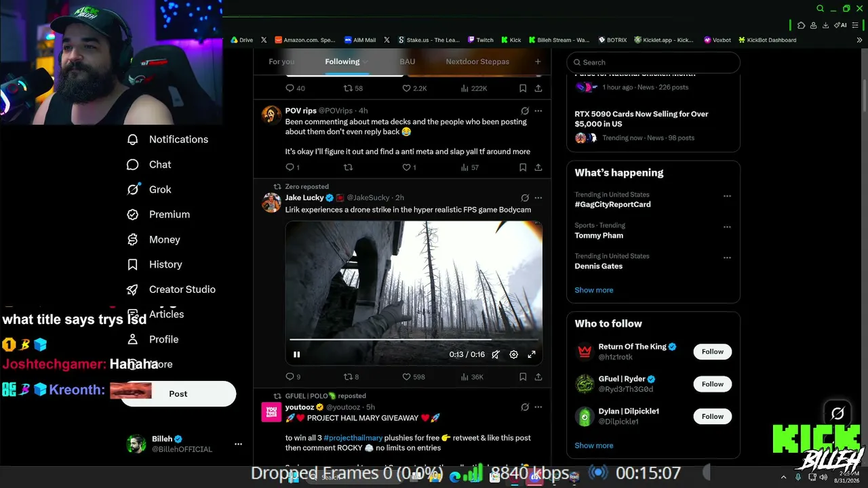Show hidden system tray icons
Viewport: 868px width, 488px height.
783,477
